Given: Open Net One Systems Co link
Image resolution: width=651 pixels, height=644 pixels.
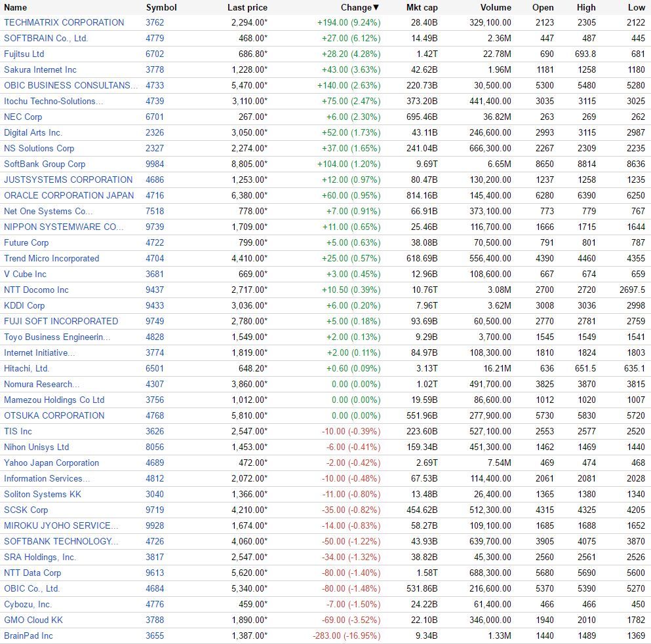Looking at the screenshot, I should coord(48,211).
